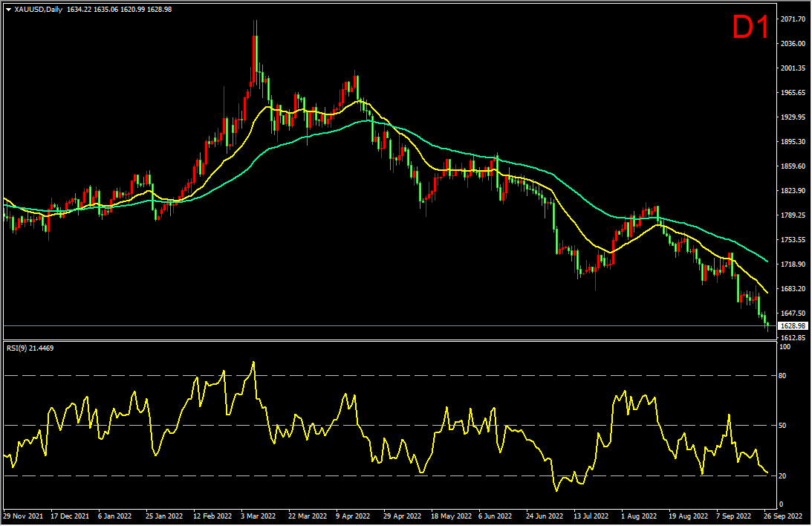Click the 25 Jan 2022 date label
Screen dimensions: 812x526
[164, 516]
